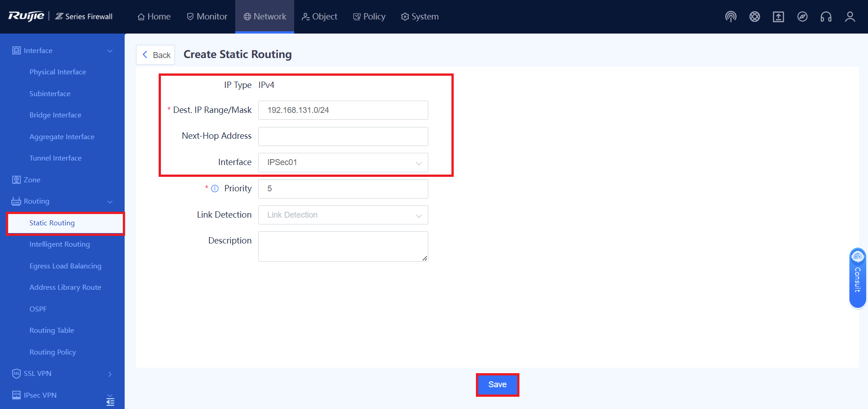The height and width of the screenshot is (409, 868).
Task: Collapse the Interface menu section
Action: [x=110, y=51]
